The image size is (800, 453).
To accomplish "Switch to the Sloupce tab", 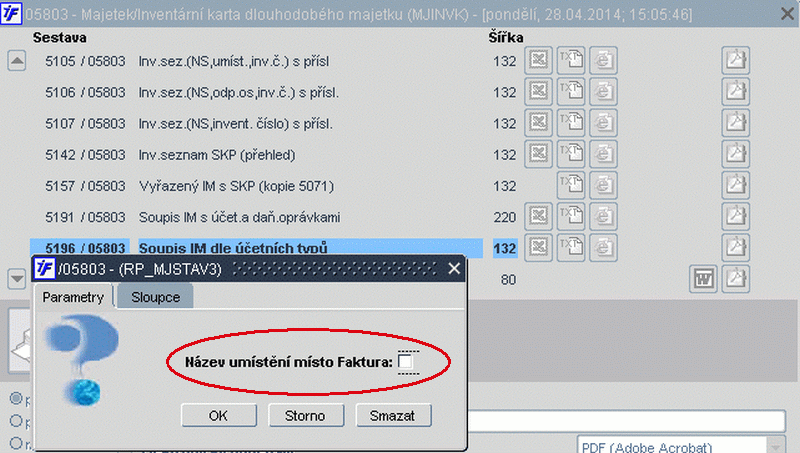I will pos(155,297).
